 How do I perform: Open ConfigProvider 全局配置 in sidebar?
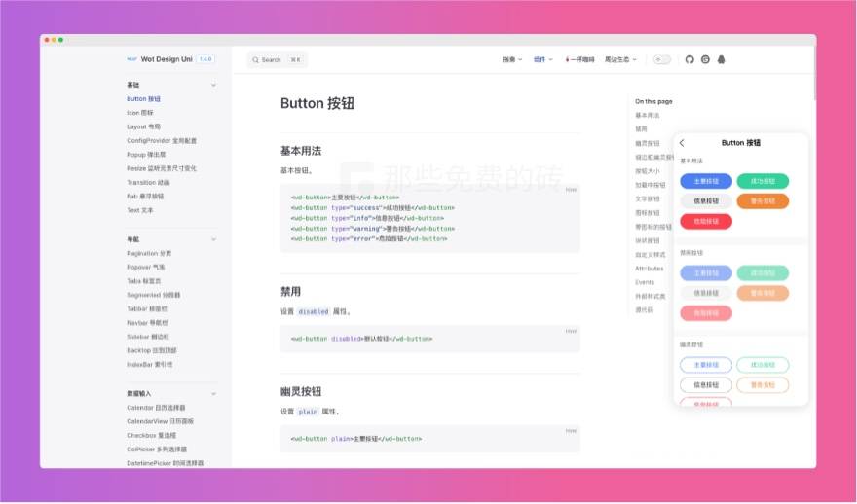(162, 140)
